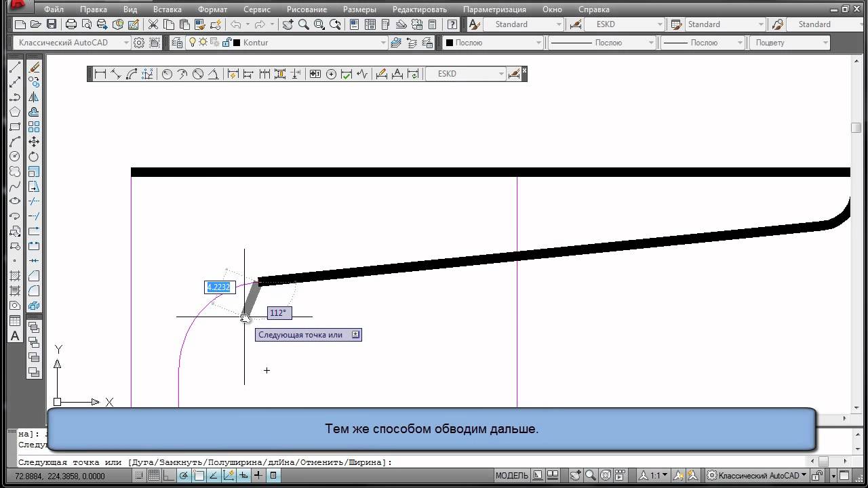Select the Array modify tool
868x488 pixels.
point(34,127)
